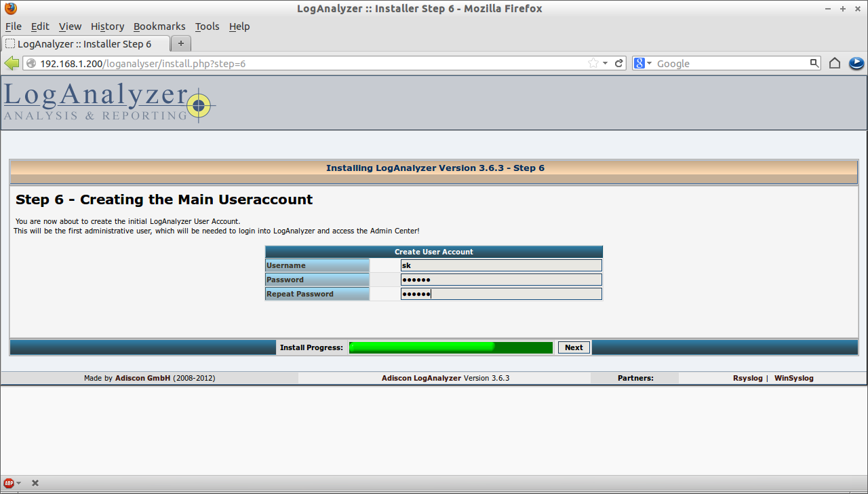Open the Tools menu

point(207,26)
